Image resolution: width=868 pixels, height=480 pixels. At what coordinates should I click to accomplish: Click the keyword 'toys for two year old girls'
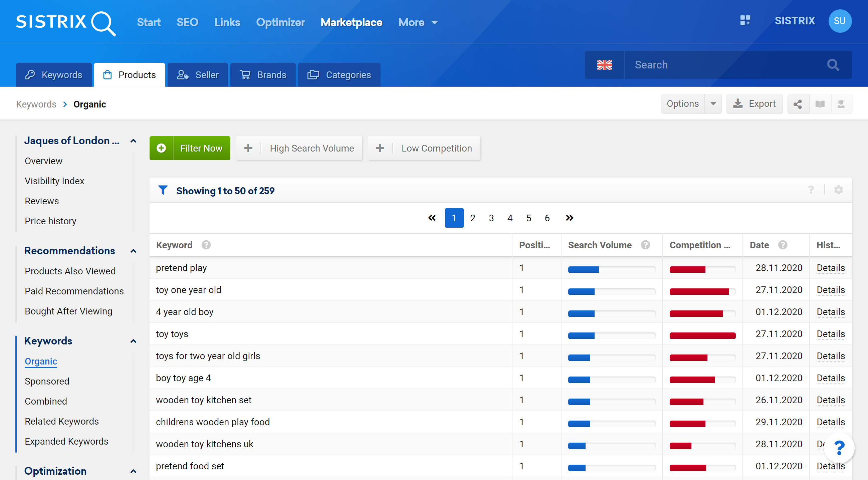[208, 356]
